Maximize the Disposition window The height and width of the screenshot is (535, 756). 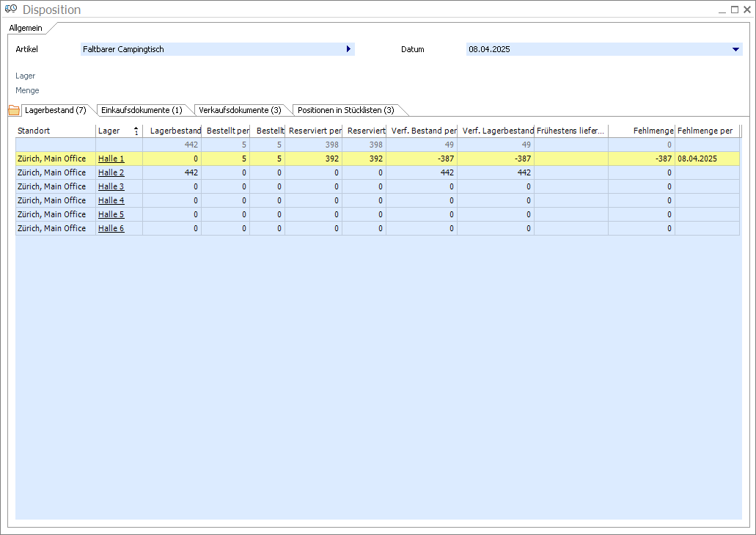click(x=735, y=10)
